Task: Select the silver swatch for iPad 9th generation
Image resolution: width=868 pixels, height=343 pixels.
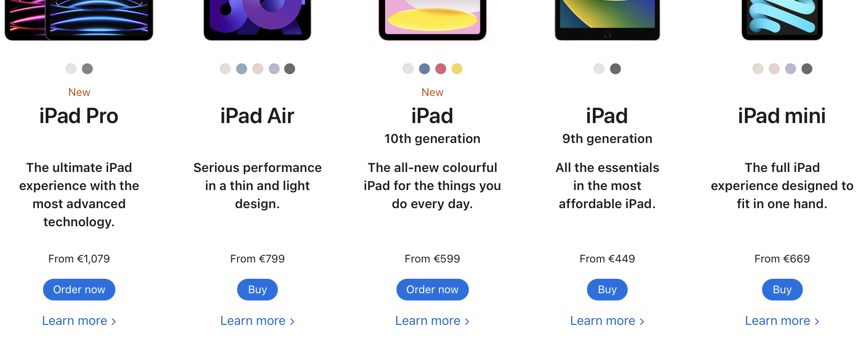Action: pyautogui.click(x=599, y=69)
